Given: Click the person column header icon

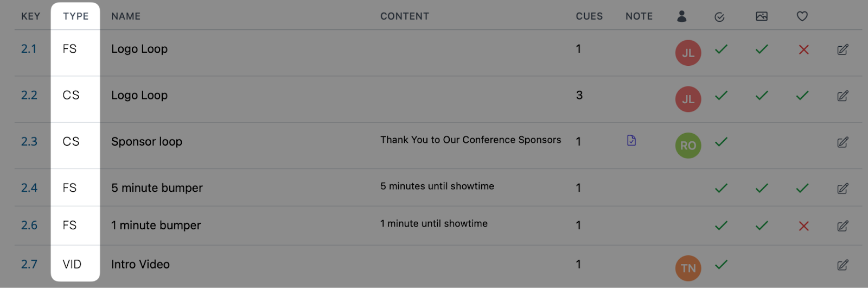Looking at the screenshot, I should 682,16.
